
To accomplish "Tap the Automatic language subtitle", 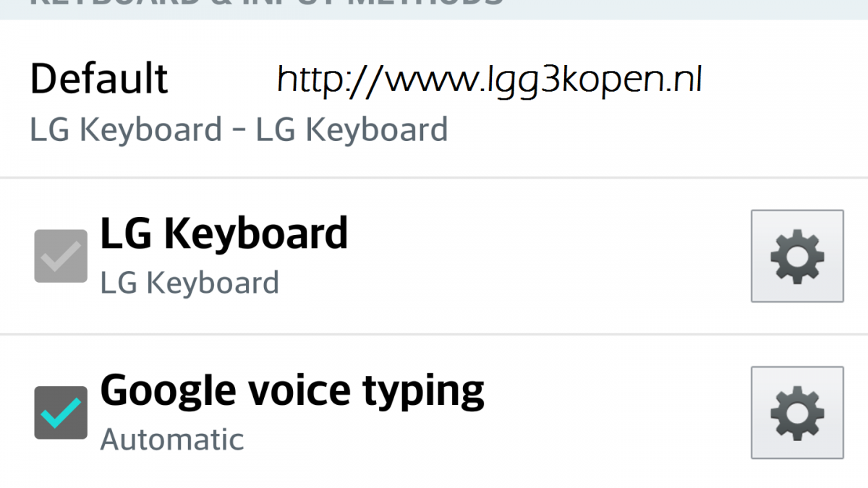I will [171, 439].
